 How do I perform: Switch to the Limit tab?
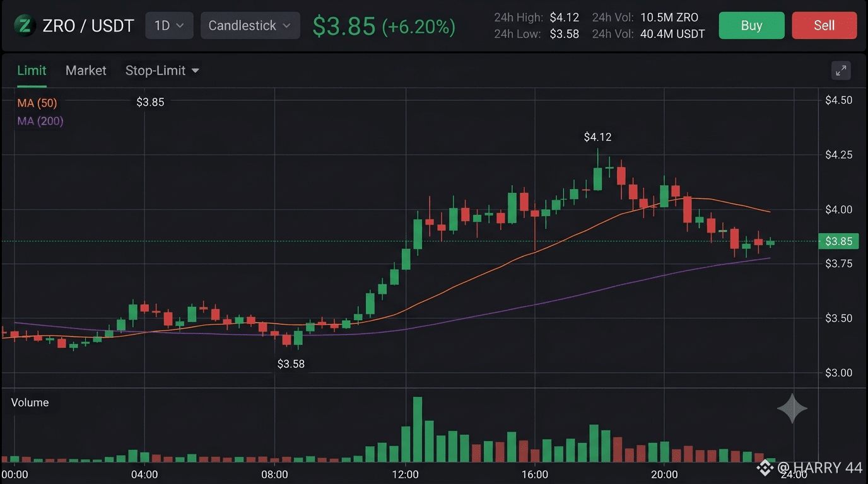[x=32, y=71]
